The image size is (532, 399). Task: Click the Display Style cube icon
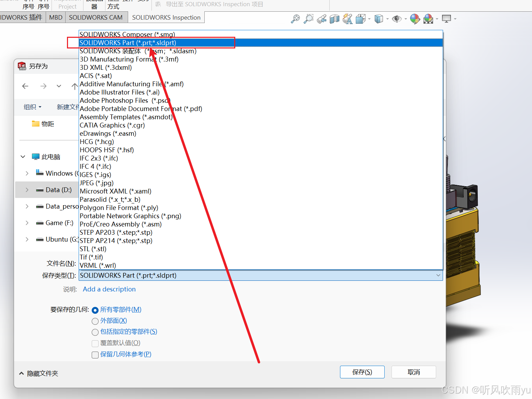(378, 19)
